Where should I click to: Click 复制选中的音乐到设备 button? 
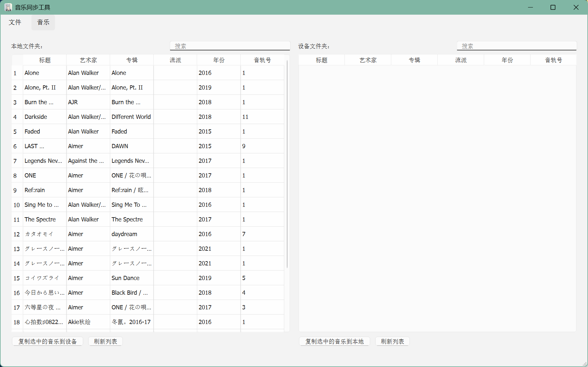click(48, 341)
